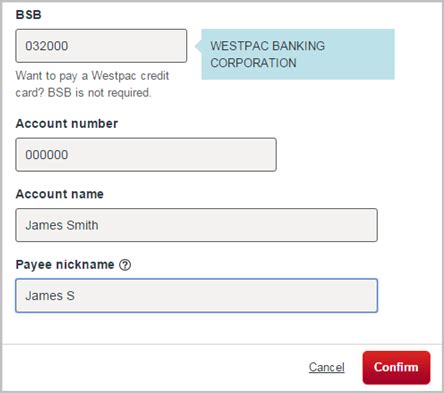
Task: Click the Westpac credit card hint text
Action: 92,84
